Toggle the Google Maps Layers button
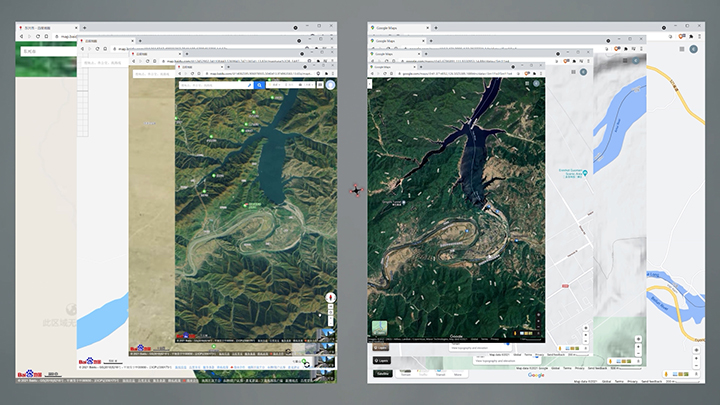720x405 pixels. (x=382, y=360)
